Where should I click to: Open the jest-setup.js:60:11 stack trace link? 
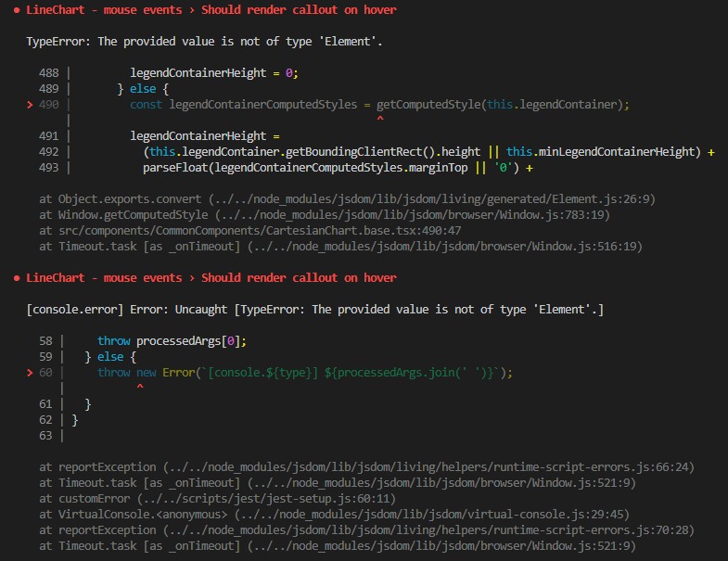click(266, 499)
